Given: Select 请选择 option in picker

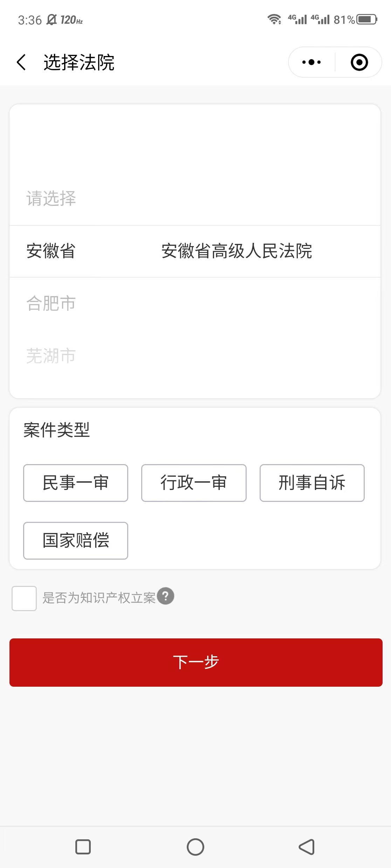Looking at the screenshot, I should point(51,198).
